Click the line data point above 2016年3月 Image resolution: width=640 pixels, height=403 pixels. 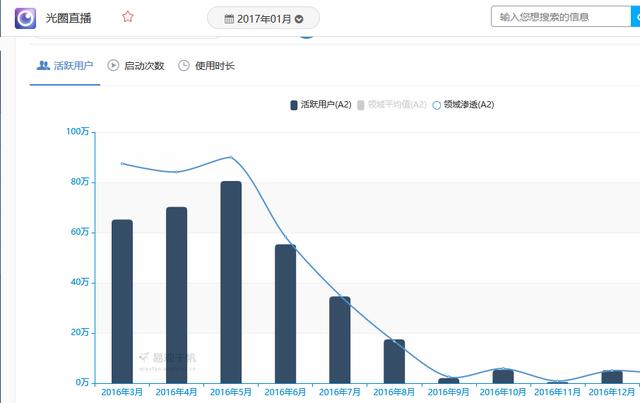click(x=122, y=163)
